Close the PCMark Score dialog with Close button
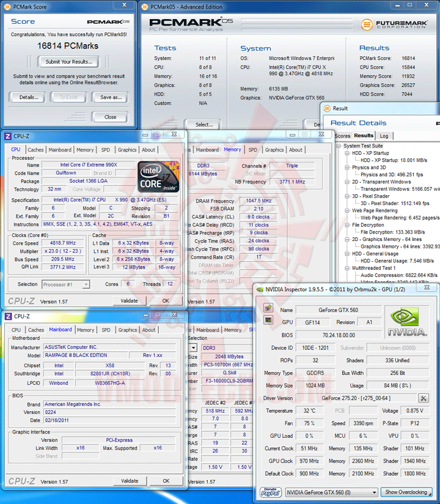This screenshot has width=440, height=504. tap(110, 117)
